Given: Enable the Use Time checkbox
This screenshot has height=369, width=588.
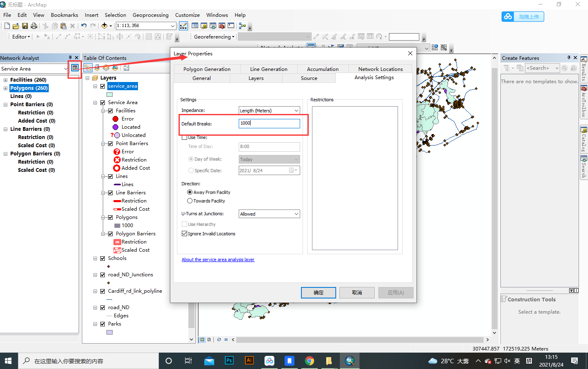Looking at the screenshot, I should click(185, 137).
